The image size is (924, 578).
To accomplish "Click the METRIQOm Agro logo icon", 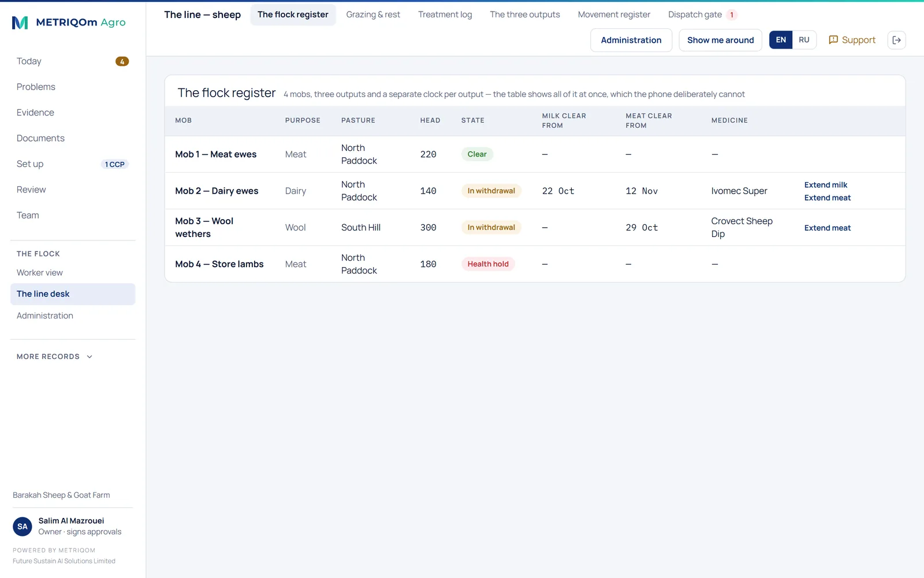I will pos(20,23).
